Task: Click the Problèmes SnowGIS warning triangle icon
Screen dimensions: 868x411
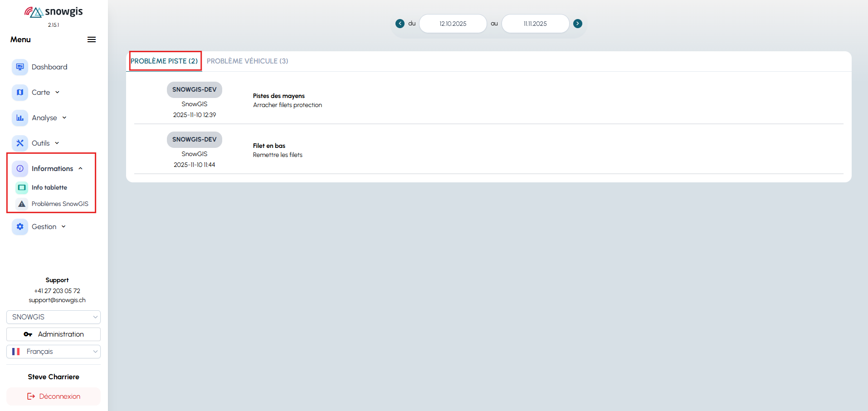Action: (x=22, y=204)
